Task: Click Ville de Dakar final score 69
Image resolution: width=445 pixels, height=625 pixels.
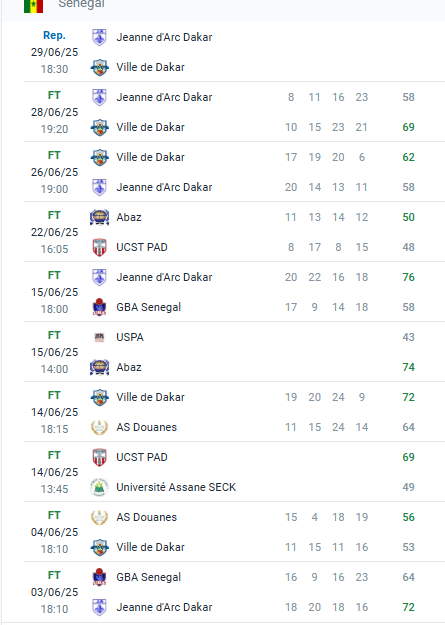Action: pyautogui.click(x=408, y=127)
